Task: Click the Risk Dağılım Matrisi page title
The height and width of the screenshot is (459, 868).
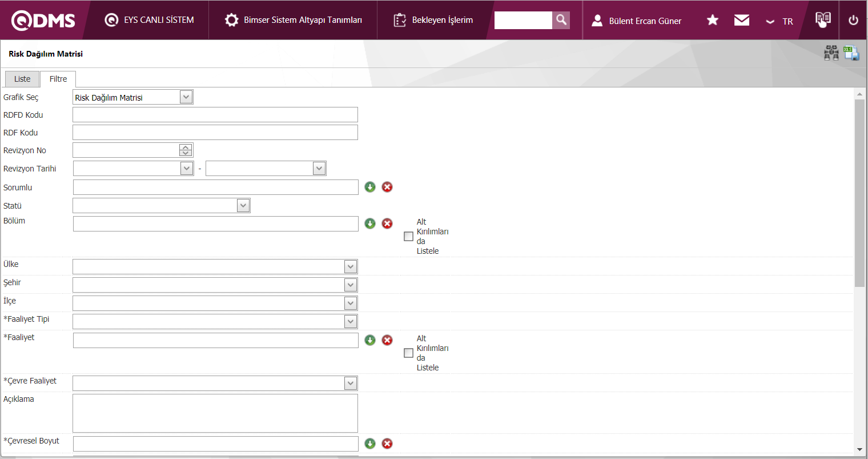Action: click(46, 54)
